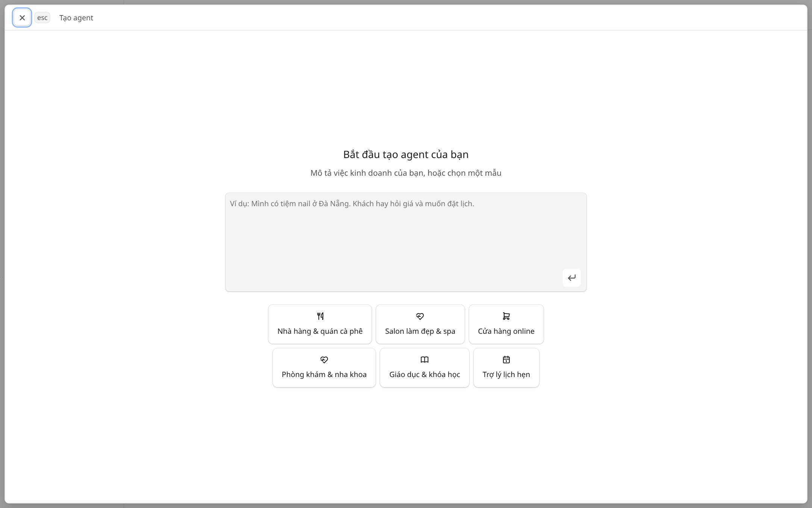
Task: Click the open book education icon
Action: tap(424, 360)
